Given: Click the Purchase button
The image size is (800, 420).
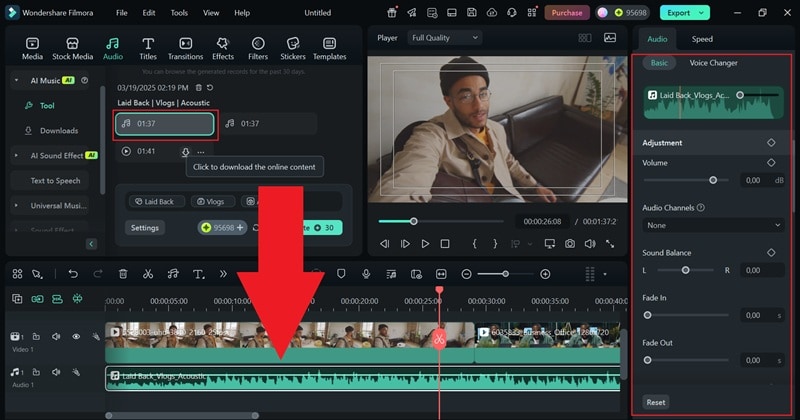Looking at the screenshot, I should coord(567,13).
